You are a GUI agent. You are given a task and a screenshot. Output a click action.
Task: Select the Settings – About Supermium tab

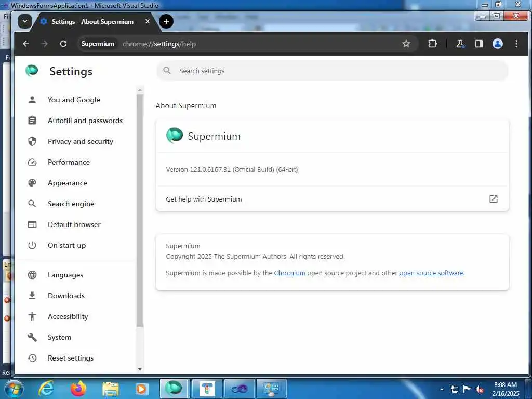(92, 22)
